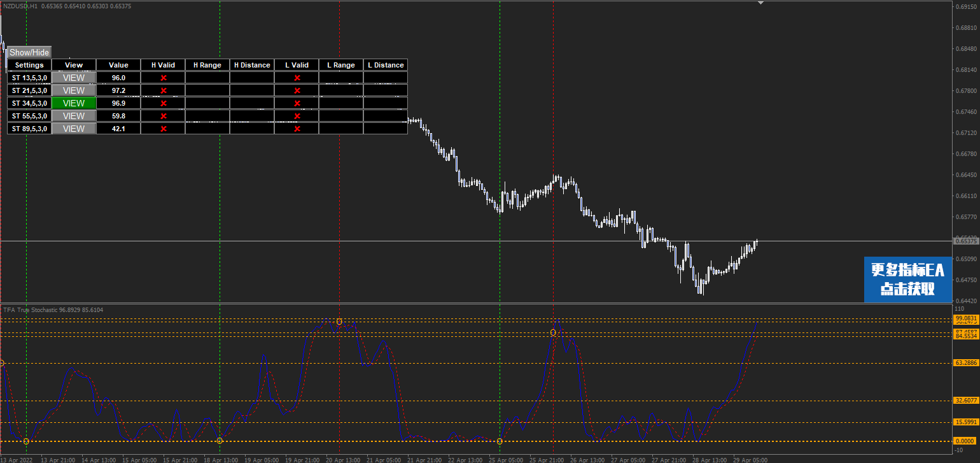Click the 96.9 value cell
Screen dimensions: 980x463
tap(118, 103)
